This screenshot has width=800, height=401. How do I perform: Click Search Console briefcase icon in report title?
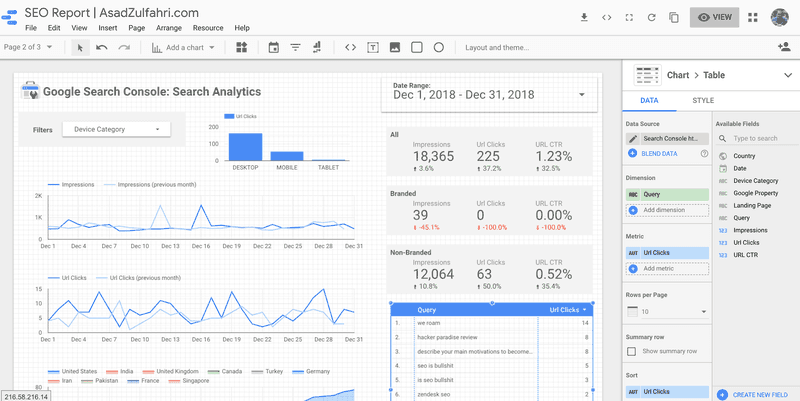(30, 91)
